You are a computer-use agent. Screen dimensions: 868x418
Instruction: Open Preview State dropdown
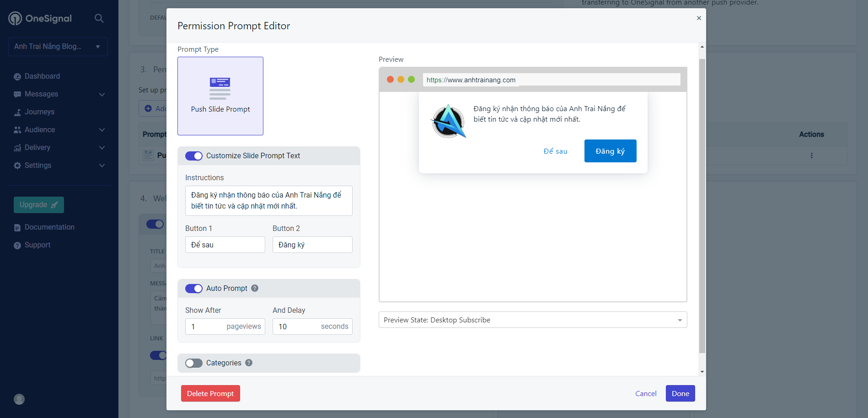(x=533, y=320)
